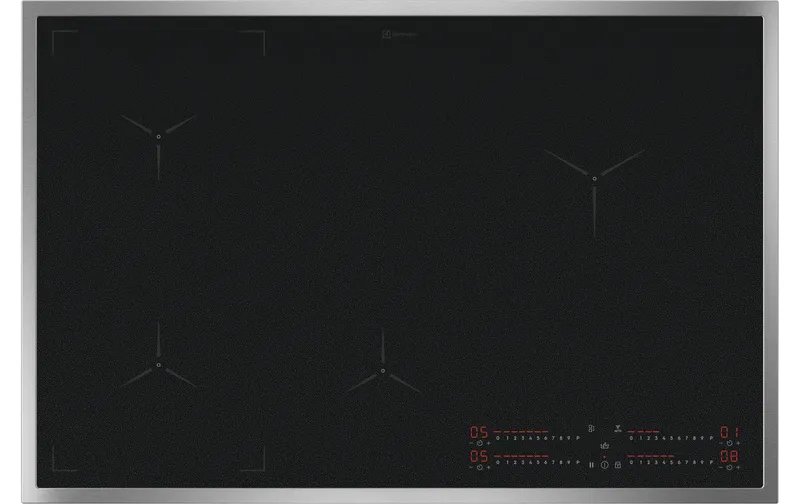Viewport: 800px width, 504px height.
Task: Tap the padlock child-lock symbol
Action: pyautogui.click(x=618, y=465)
